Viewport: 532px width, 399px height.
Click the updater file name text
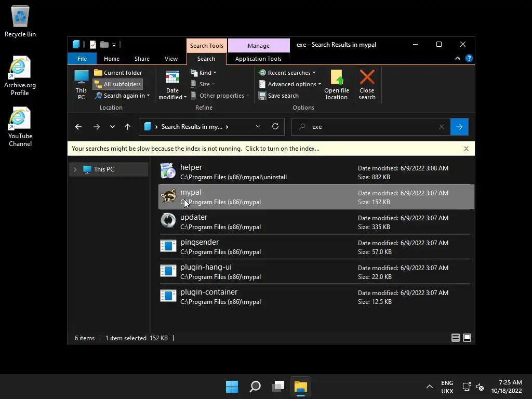(x=193, y=217)
